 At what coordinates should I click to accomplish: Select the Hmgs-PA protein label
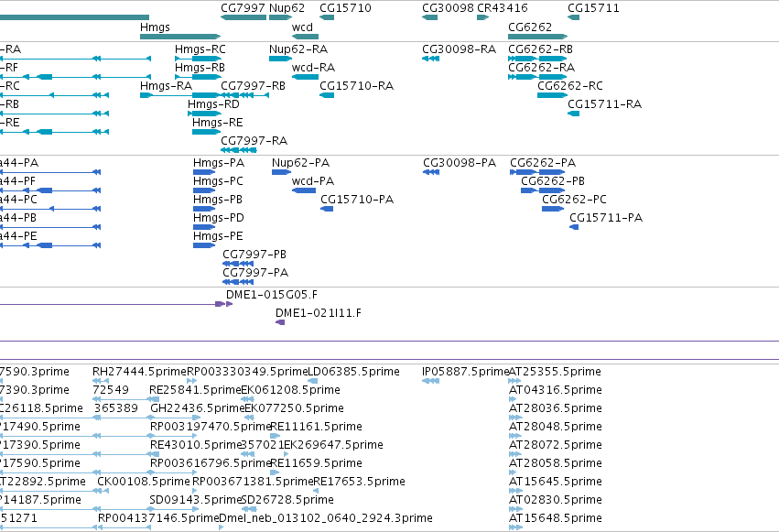(x=219, y=163)
